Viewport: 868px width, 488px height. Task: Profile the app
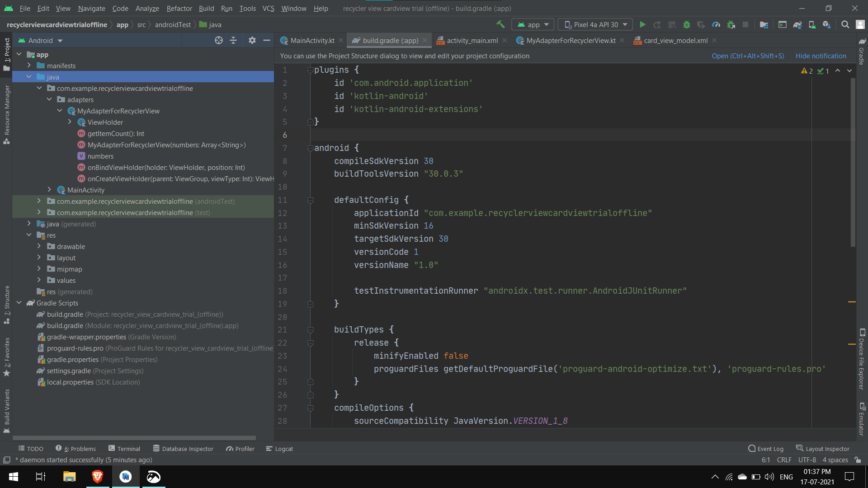[x=716, y=24]
